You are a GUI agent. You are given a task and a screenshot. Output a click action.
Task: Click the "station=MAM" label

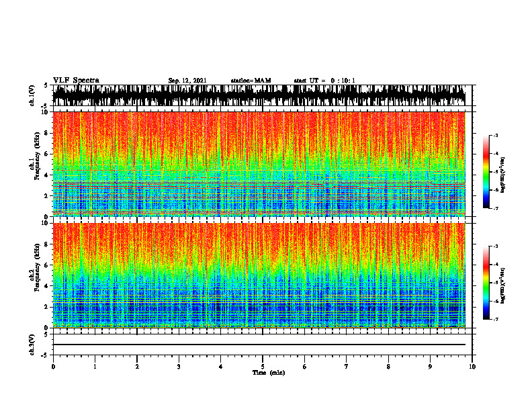[x=251, y=81]
